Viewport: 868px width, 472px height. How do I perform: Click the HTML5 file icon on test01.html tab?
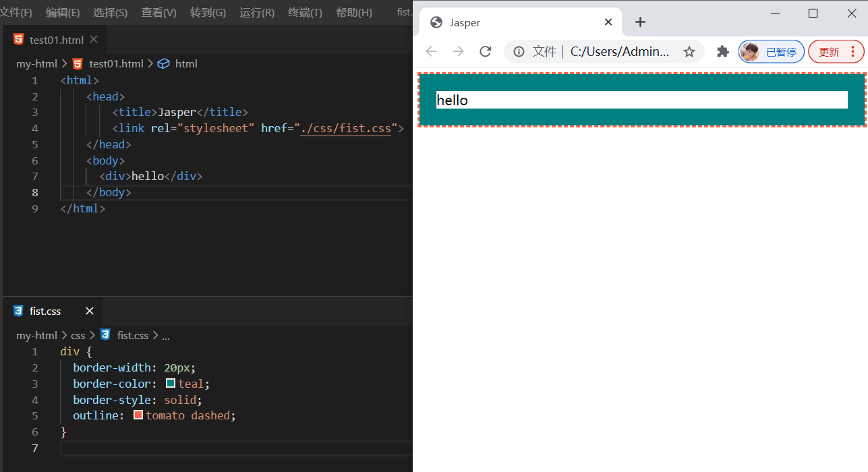click(x=18, y=40)
